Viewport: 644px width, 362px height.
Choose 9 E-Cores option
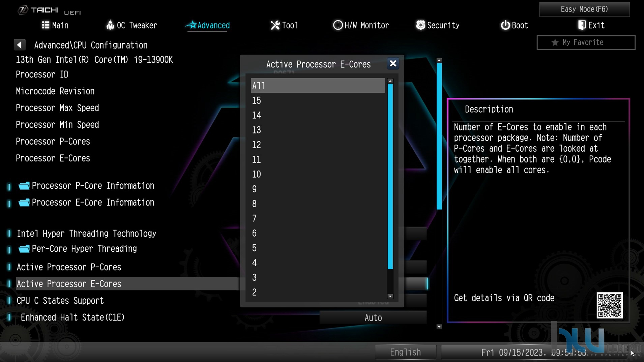tap(318, 189)
